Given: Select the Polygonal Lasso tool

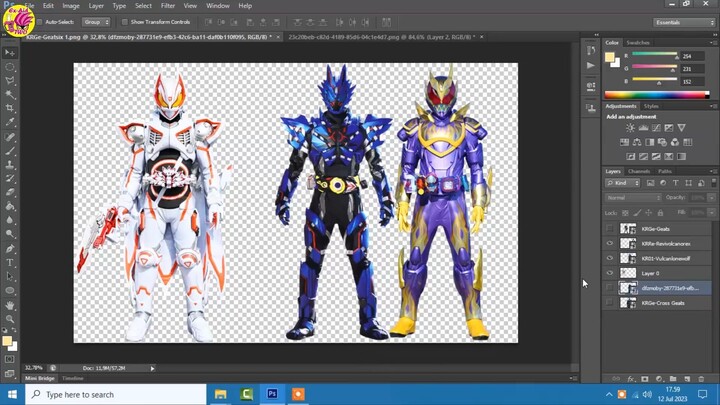Looking at the screenshot, I should (10, 81).
